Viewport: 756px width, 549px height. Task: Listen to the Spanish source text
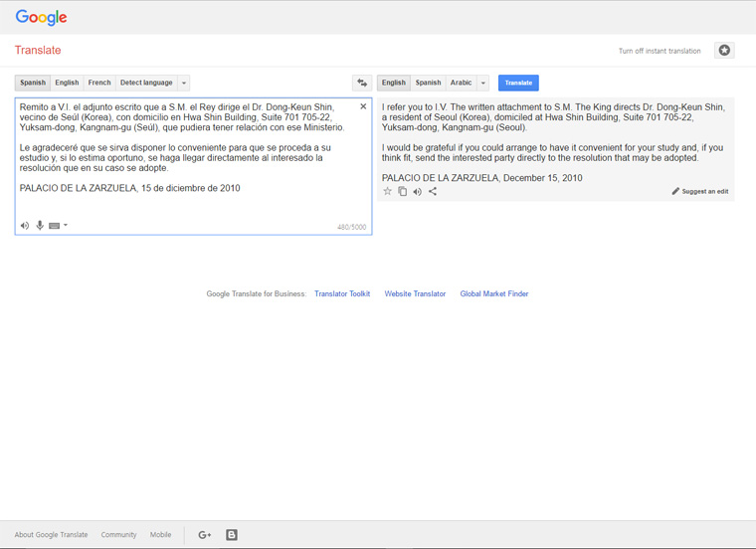click(x=25, y=226)
